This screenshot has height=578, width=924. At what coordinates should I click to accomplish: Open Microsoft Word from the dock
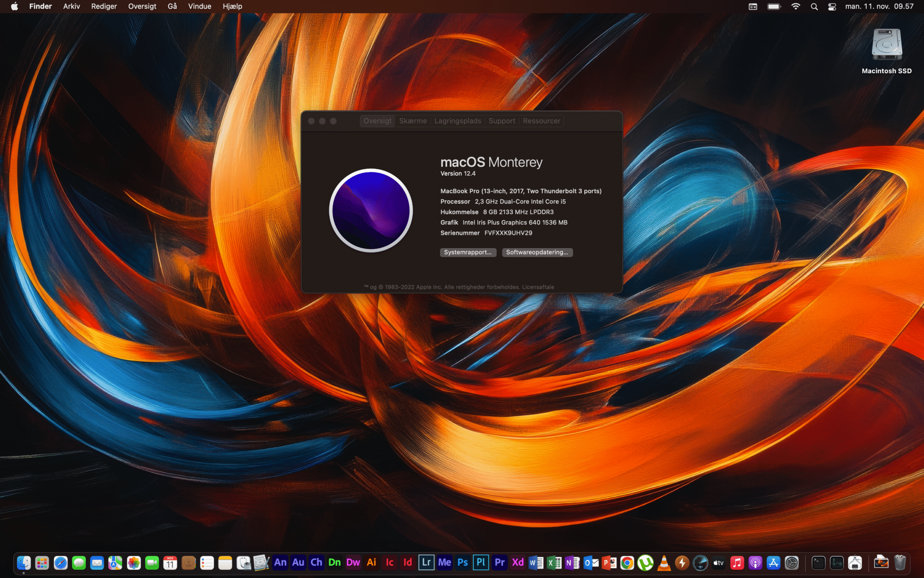pos(536,563)
